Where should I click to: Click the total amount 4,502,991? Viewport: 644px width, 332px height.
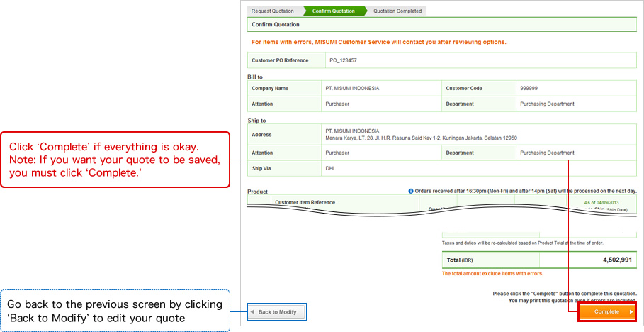tap(617, 260)
